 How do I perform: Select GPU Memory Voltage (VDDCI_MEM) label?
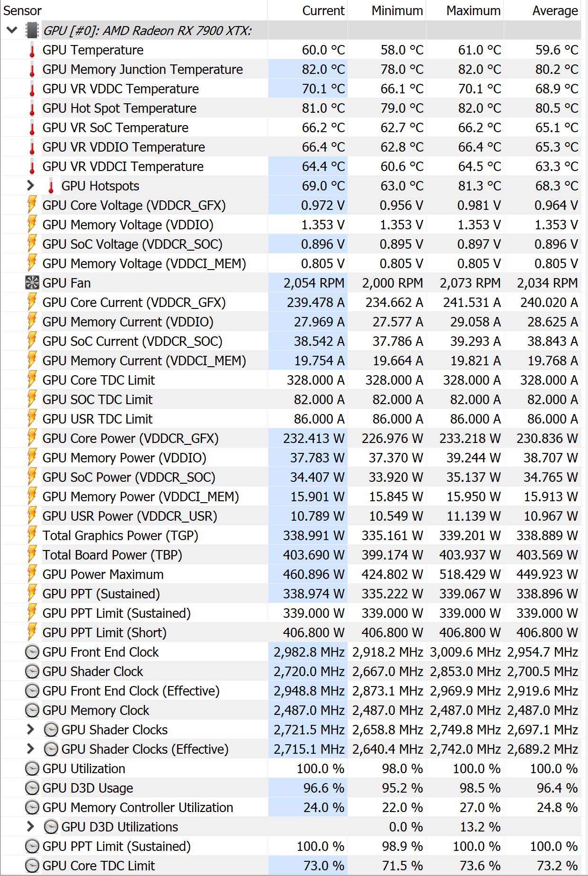pos(144,263)
